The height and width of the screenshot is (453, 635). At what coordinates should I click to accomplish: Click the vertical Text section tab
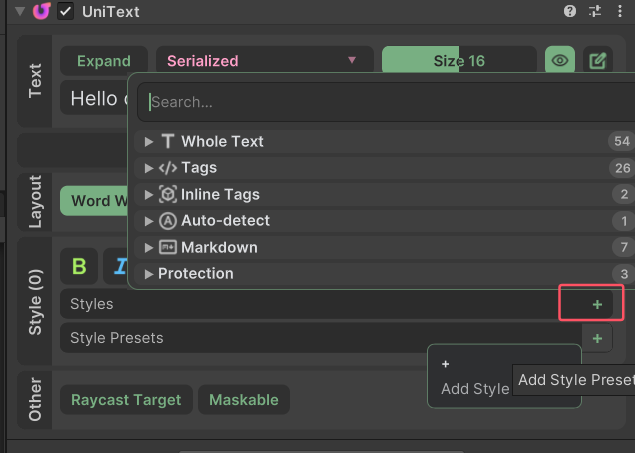tap(35, 81)
